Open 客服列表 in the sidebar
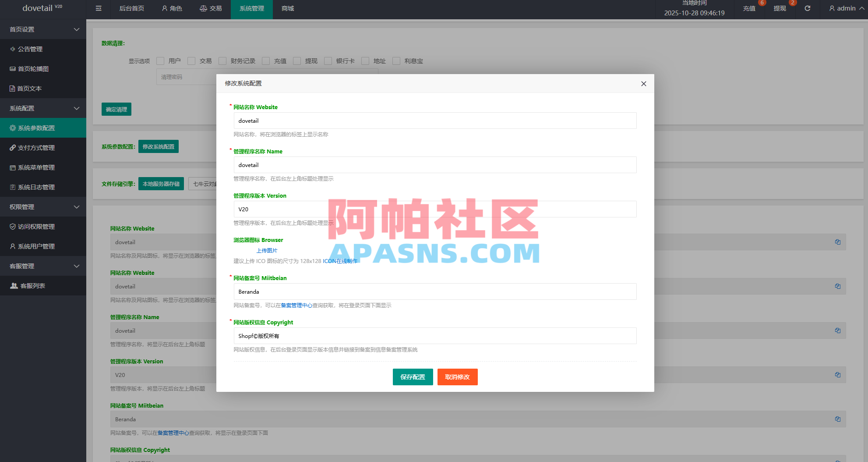Image resolution: width=868 pixels, height=462 pixels. tap(43, 286)
